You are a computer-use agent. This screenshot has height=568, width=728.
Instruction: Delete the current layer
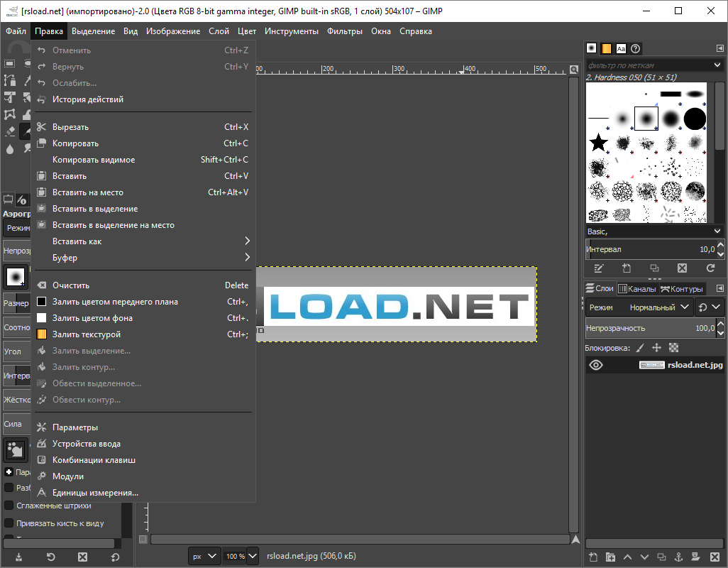click(715, 557)
